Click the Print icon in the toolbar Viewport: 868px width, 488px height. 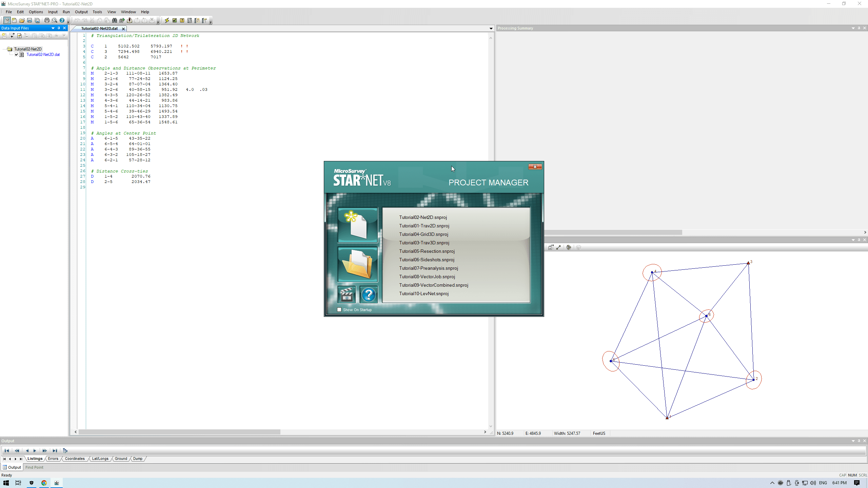coord(47,20)
